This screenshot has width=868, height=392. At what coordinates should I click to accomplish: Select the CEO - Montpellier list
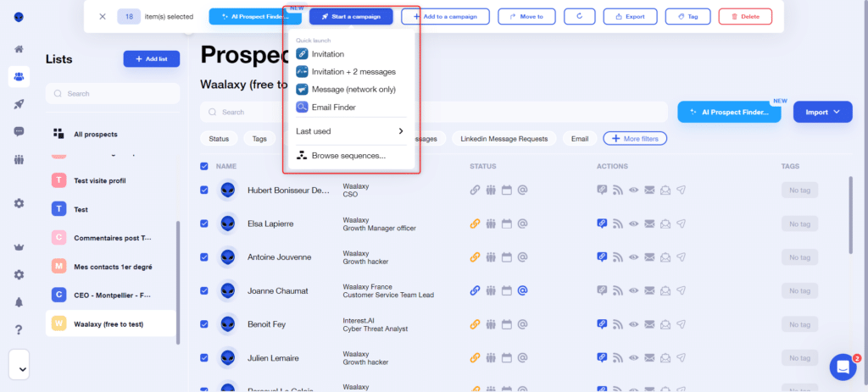coord(111,295)
